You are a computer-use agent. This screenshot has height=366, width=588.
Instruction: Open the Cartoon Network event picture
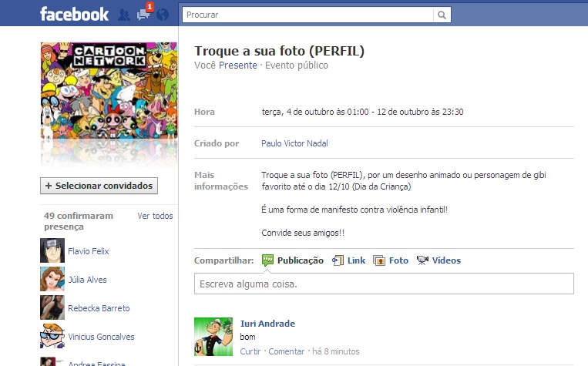click(x=109, y=91)
